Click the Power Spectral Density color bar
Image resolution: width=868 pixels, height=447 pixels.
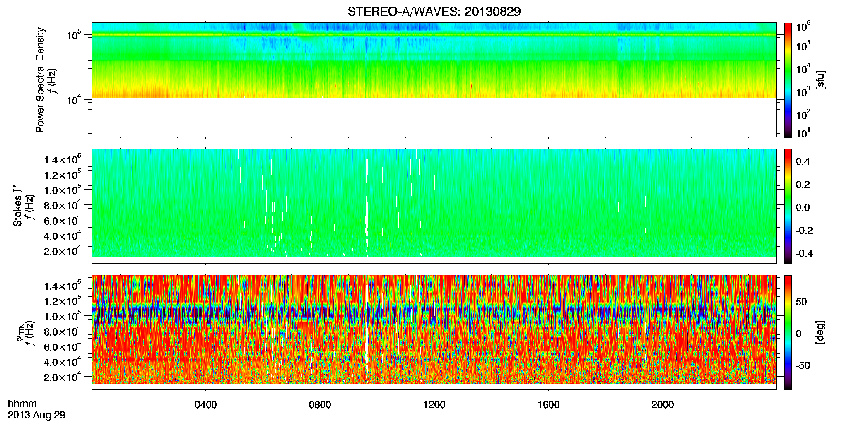click(x=788, y=80)
